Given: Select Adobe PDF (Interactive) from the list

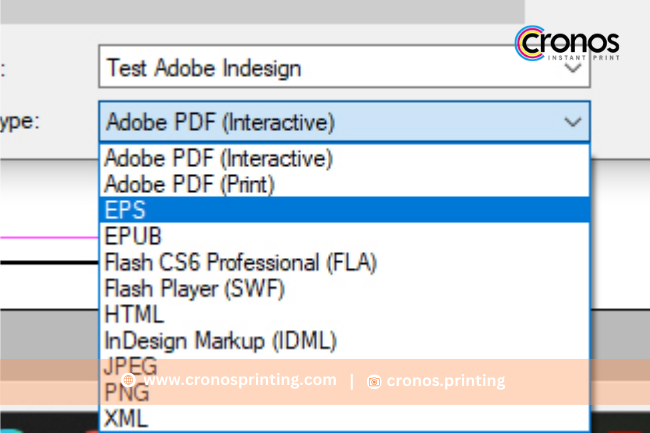Looking at the screenshot, I should (344, 158).
